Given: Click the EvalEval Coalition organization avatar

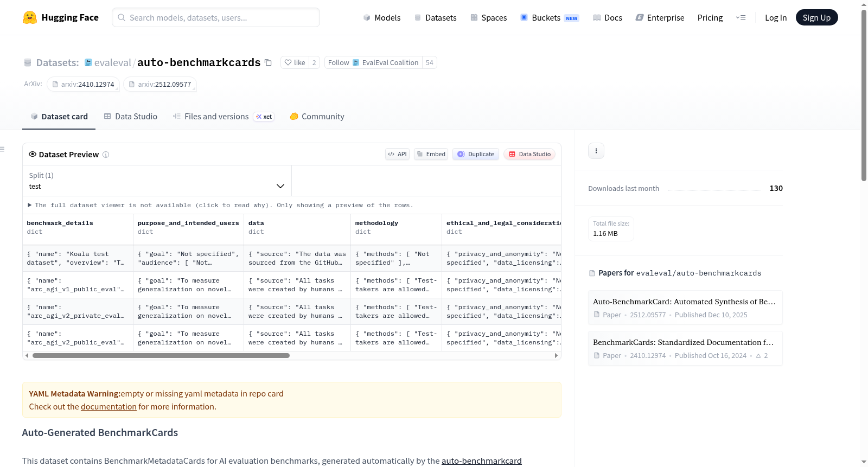Looking at the screenshot, I should tap(356, 62).
